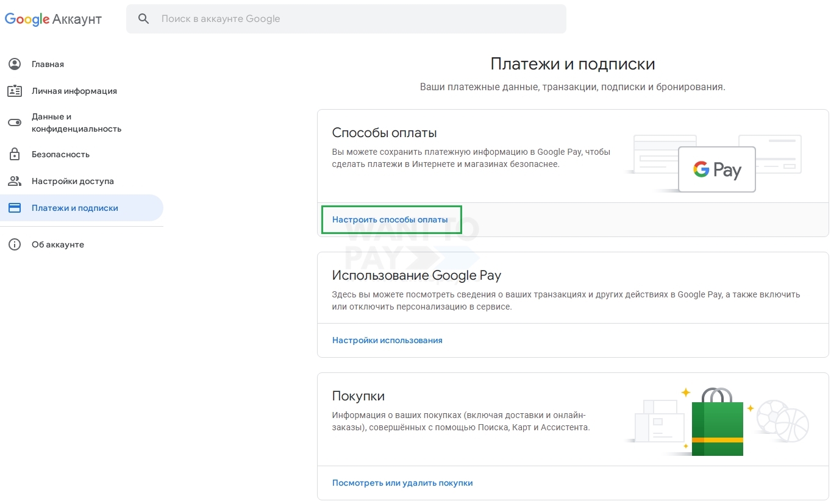Click the Покупки card heading
This screenshot has width=831, height=504.
pyautogui.click(x=358, y=396)
